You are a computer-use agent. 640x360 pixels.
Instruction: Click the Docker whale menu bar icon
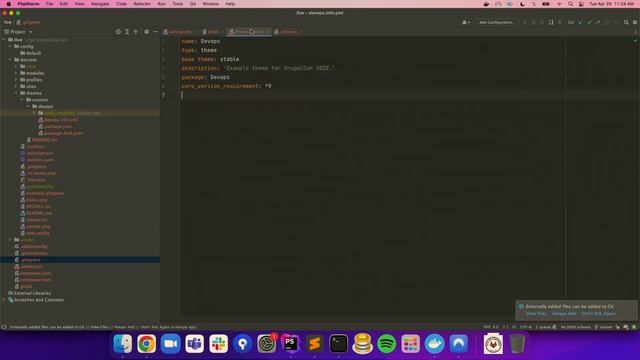pos(486,4)
